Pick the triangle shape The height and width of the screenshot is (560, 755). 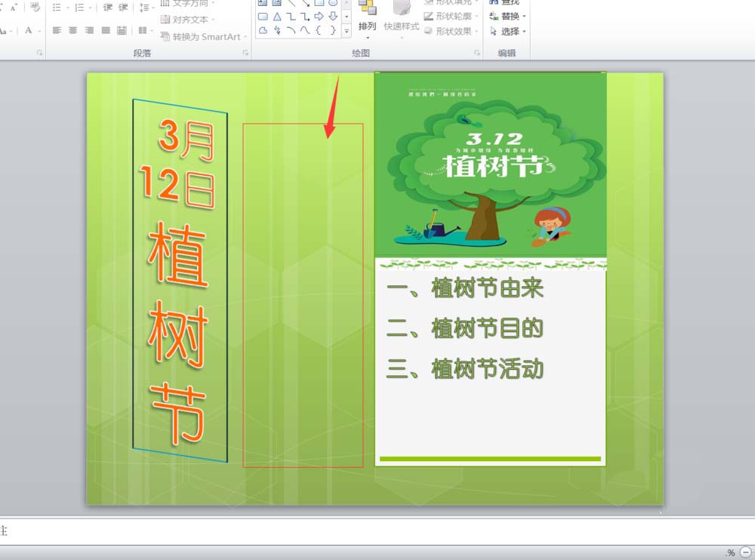277,17
